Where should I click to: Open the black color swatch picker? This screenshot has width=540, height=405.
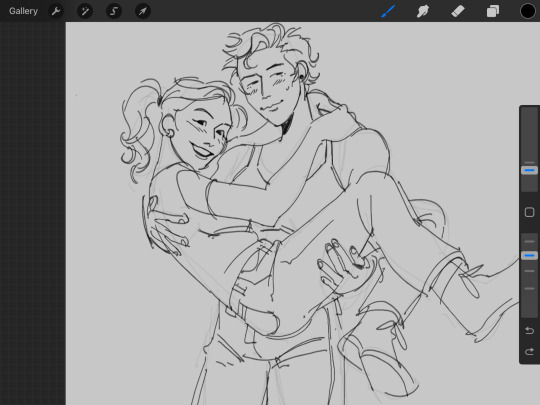(x=528, y=11)
